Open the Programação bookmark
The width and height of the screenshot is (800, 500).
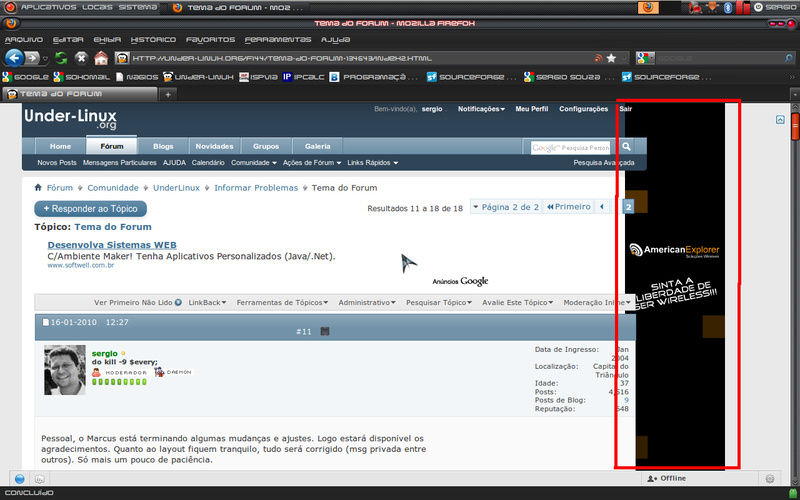pyautogui.click(x=374, y=77)
